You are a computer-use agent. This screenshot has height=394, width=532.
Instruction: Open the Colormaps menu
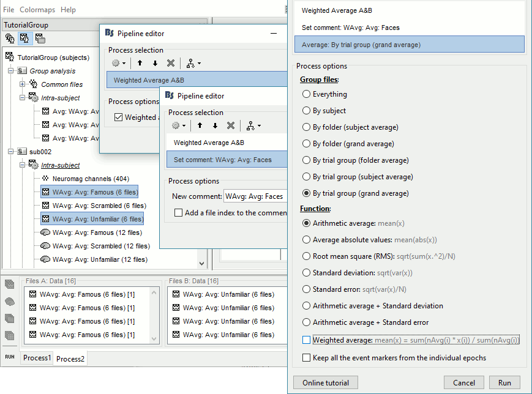pos(37,10)
